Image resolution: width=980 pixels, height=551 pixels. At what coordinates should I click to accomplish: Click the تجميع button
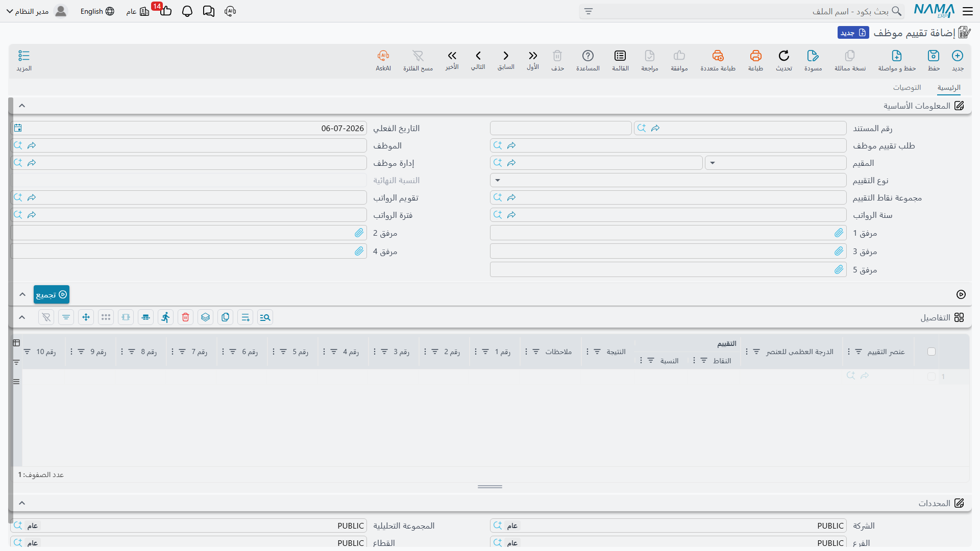(x=52, y=294)
